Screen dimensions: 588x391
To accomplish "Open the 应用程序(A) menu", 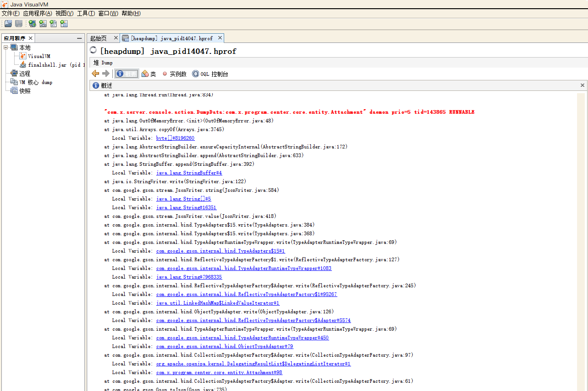I will point(37,13).
